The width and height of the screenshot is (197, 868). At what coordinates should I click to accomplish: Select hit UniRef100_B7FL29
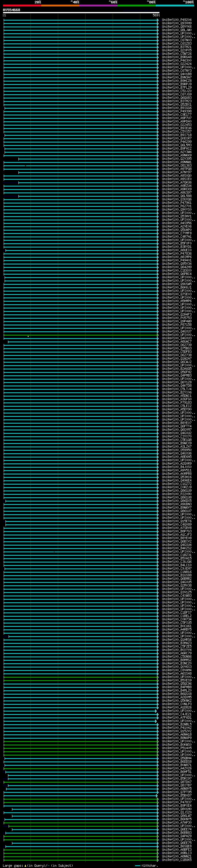click(176, 88)
